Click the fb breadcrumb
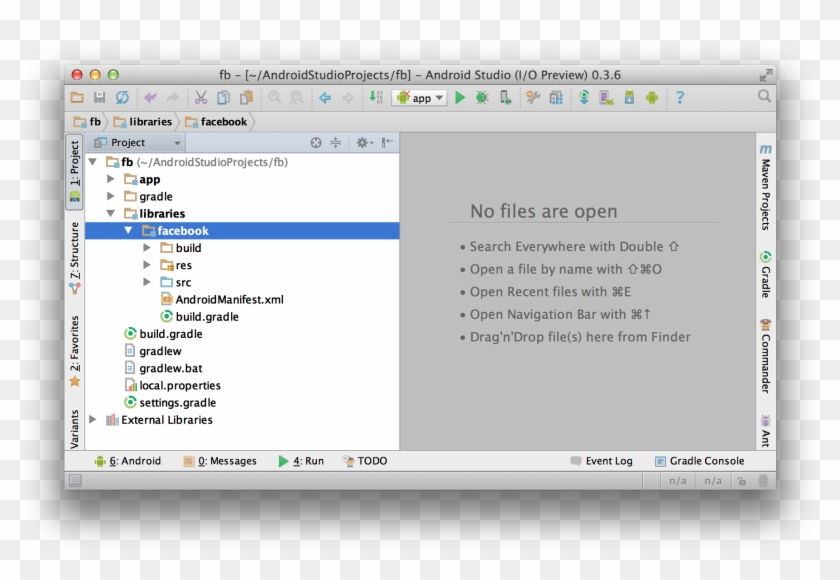The image size is (840, 580). (88, 122)
